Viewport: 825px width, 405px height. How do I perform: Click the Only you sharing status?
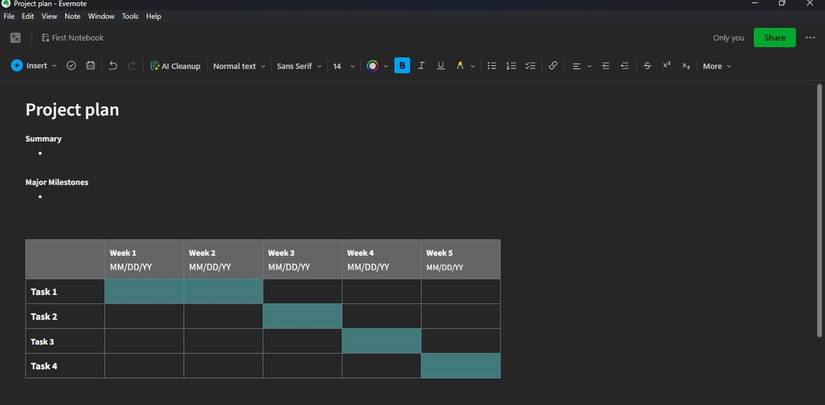pos(728,38)
